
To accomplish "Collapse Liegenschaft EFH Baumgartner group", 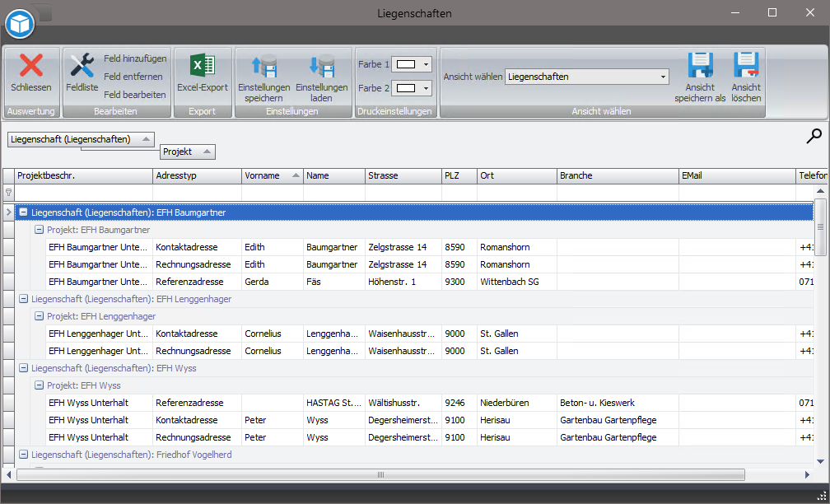I will (23, 212).
